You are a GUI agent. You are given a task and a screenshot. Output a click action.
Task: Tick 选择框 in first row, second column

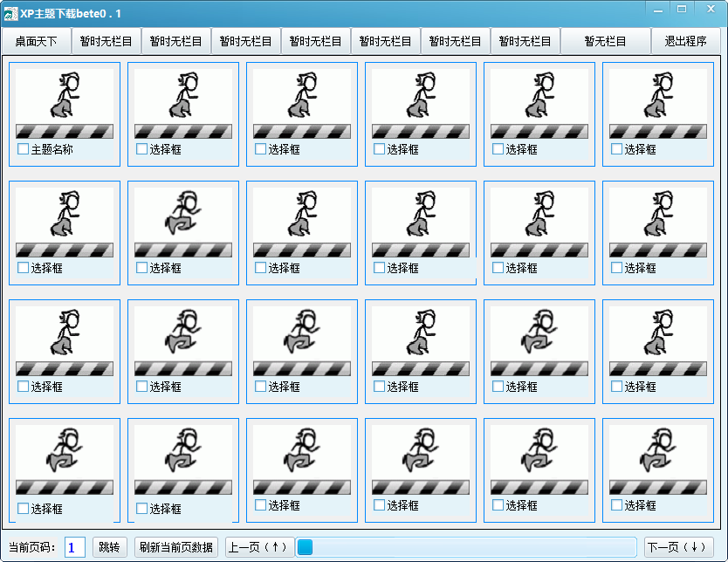(x=141, y=149)
